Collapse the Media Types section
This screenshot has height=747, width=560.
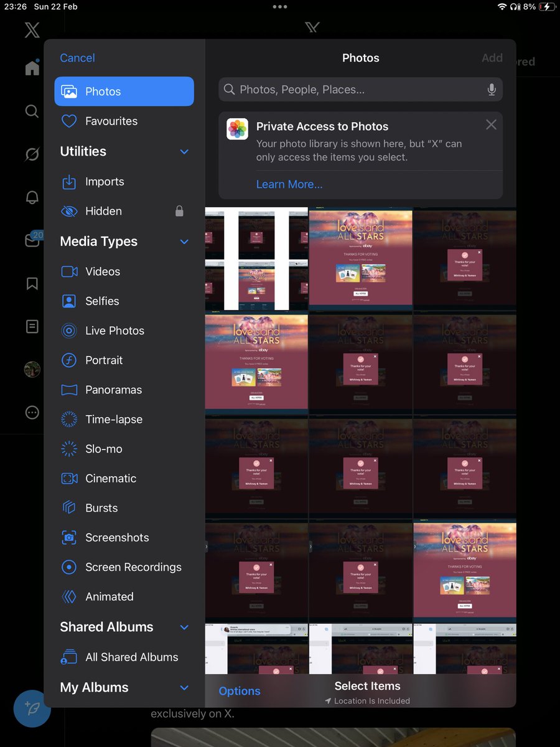[x=184, y=242]
